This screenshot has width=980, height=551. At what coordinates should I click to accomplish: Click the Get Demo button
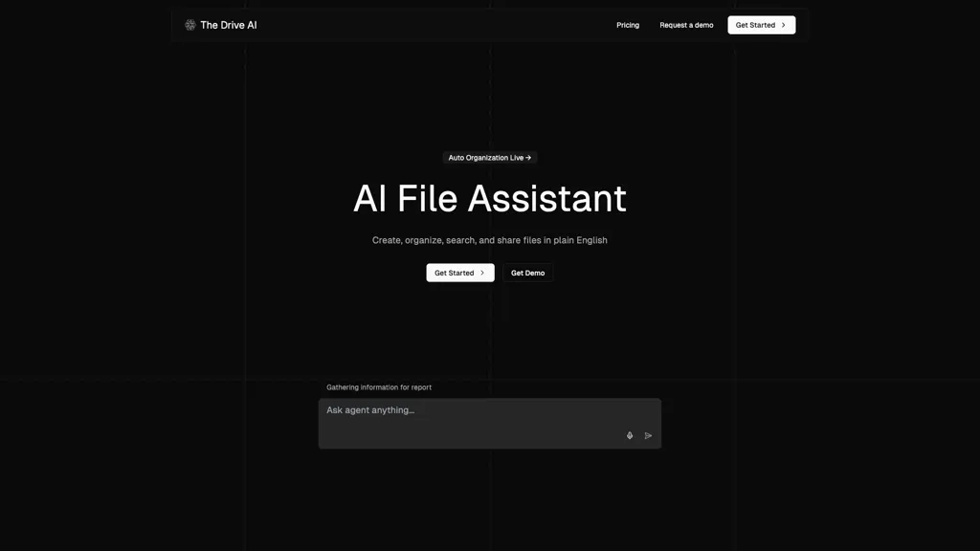point(527,273)
